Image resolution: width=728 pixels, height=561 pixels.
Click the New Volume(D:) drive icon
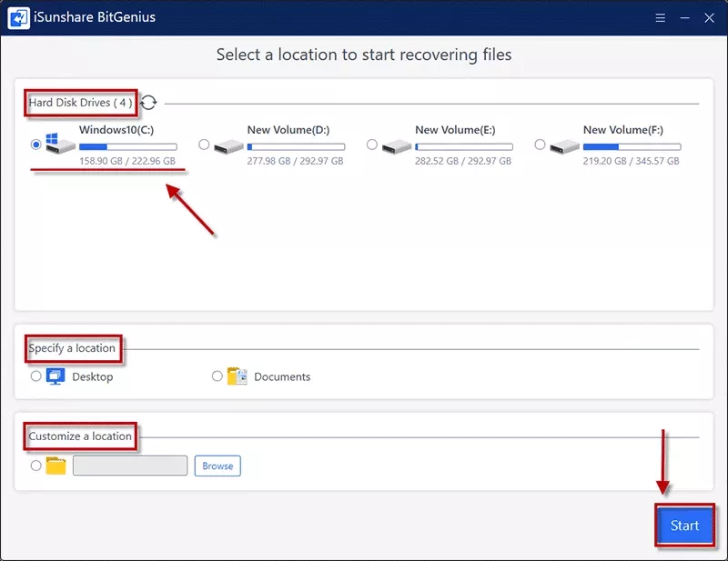click(228, 145)
